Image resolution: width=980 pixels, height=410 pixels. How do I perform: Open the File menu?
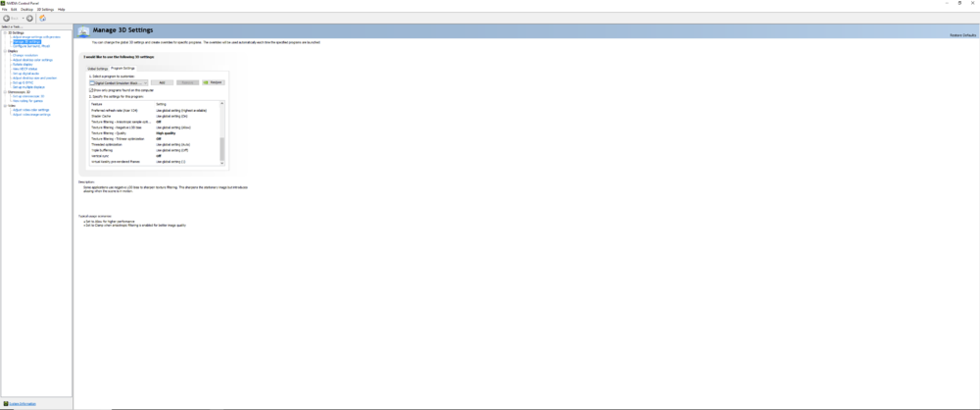tap(4, 10)
